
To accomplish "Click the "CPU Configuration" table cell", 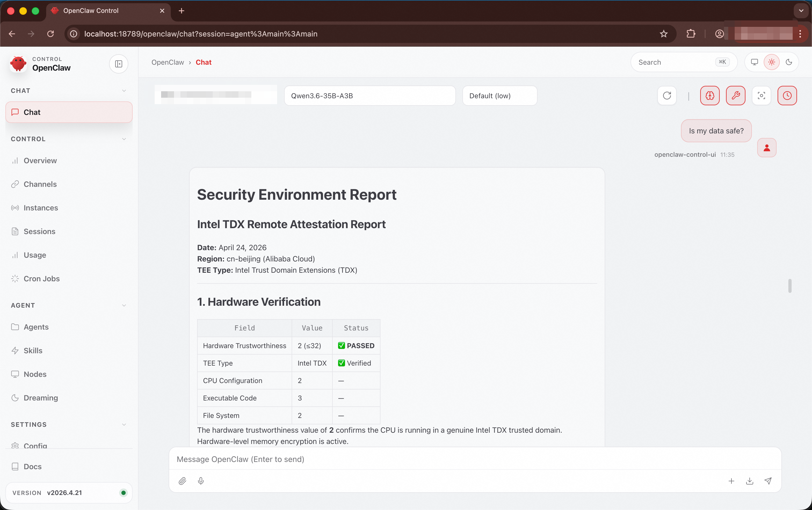I will [244, 381].
